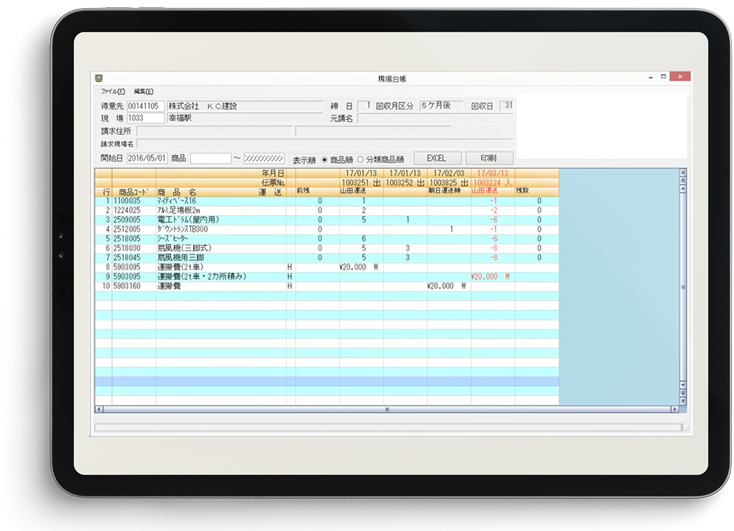This screenshot has height=531, width=734.
Task: Click the 開始日 field 2016/05/01
Action: [x=147, y=158]
